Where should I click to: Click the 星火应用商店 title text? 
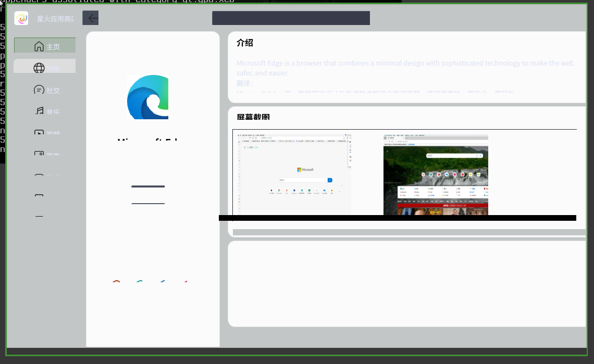[55, 19]
